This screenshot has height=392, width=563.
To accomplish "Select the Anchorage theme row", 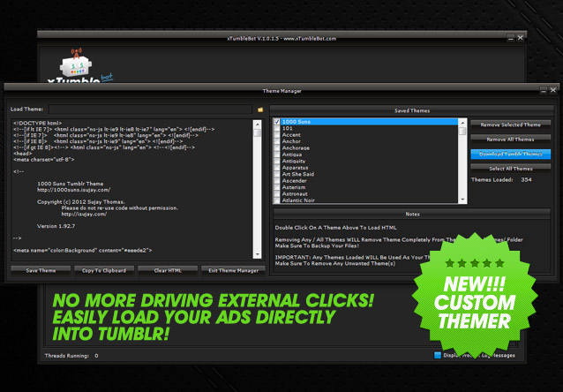I will [x=365, y=147].
